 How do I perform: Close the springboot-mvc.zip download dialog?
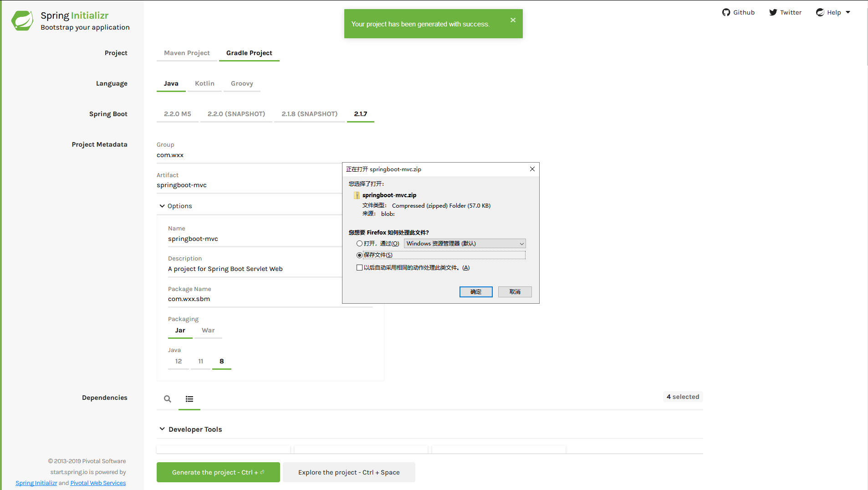click(x=532, y=169)
